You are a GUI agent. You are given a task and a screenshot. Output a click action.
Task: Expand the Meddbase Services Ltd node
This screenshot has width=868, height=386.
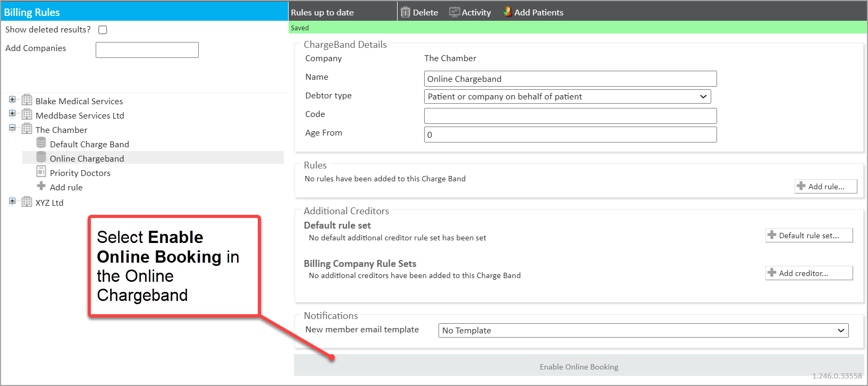pos(12,114)
